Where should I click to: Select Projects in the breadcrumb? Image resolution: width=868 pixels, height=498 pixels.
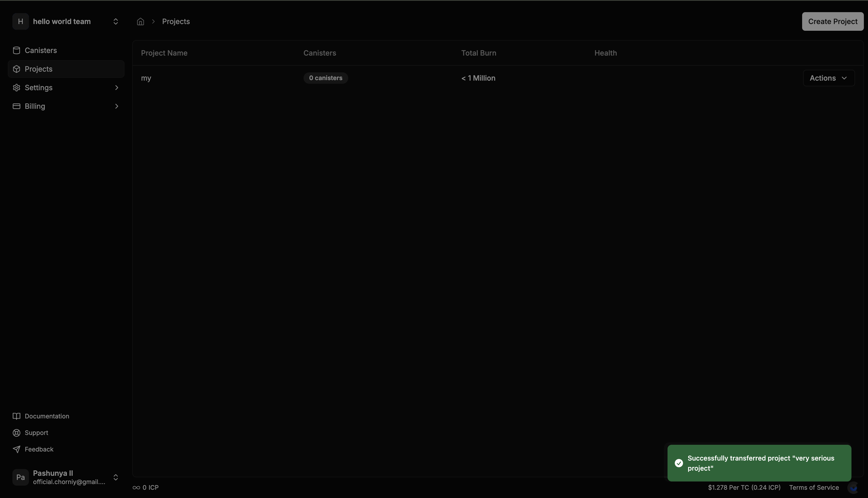[x=176, y=21]
